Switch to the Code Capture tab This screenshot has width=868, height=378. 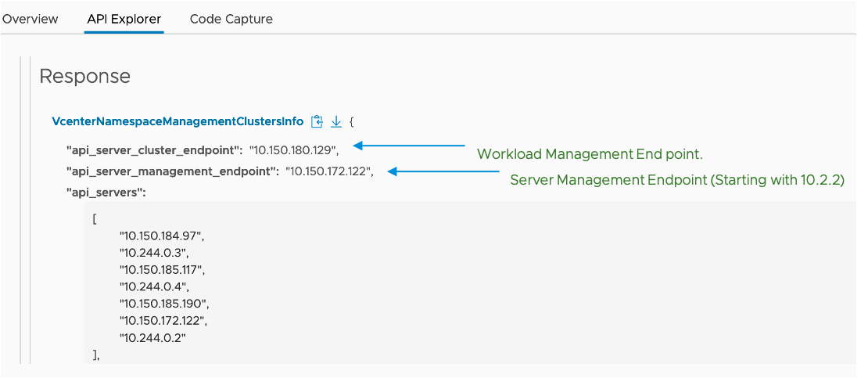tap(231, 19)
